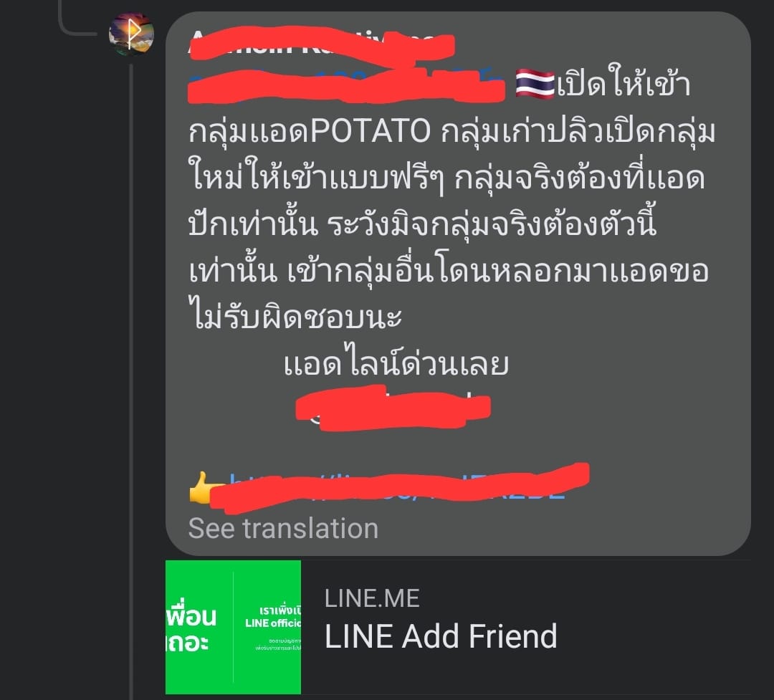Open redacted blue mention beside Thai flag
The width and height of the screenshot is (774, 700).
point(347,85)
